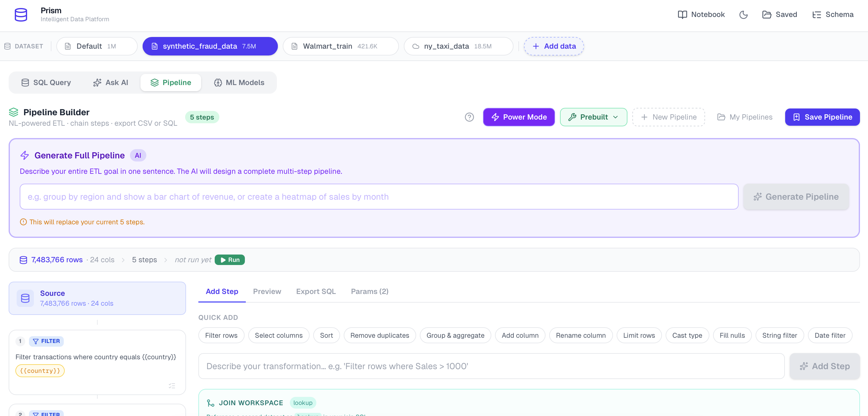
Task: Click the Add Step button
Action: [x=825, y=366]
